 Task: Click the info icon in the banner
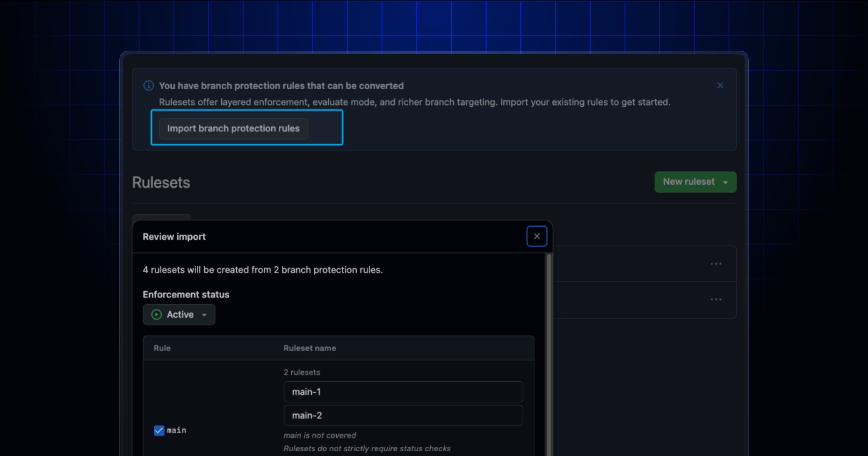(149, 86)
